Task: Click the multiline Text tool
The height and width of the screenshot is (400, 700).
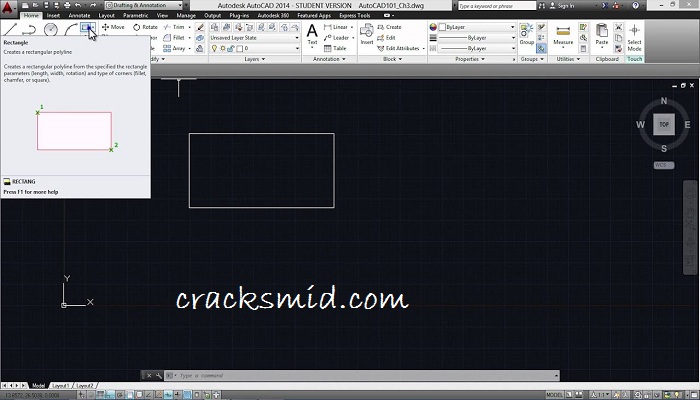Action: 312,35
